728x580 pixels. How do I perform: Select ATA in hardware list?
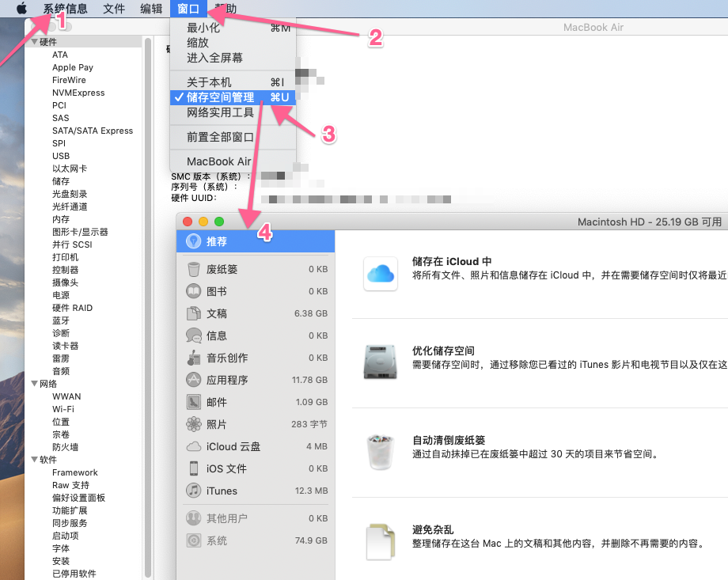tap(60, 55)
